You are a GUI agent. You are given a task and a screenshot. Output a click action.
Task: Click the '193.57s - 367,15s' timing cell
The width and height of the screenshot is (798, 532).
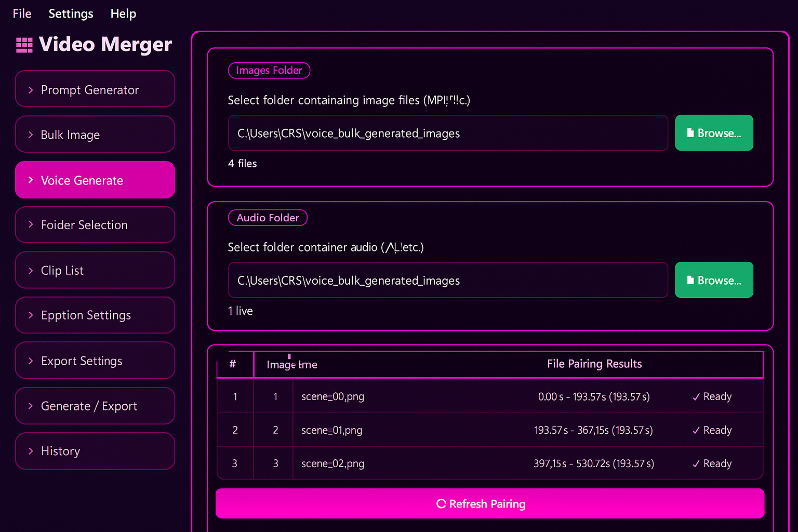point(593,430)
